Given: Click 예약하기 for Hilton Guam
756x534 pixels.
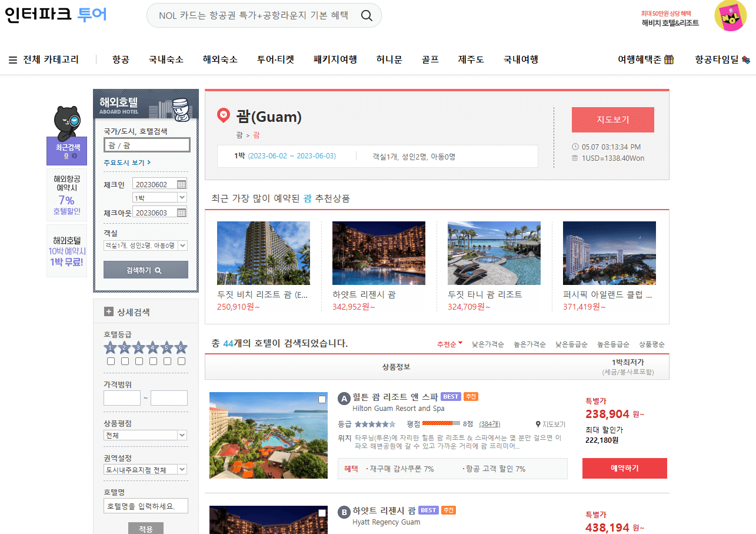Looking at the screenshot, I should 625,468.
